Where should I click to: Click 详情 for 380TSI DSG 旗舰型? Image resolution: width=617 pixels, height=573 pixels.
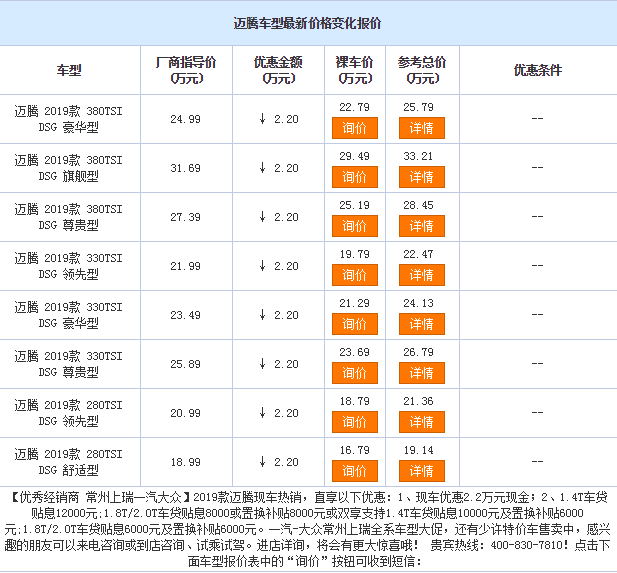point(421,177)
